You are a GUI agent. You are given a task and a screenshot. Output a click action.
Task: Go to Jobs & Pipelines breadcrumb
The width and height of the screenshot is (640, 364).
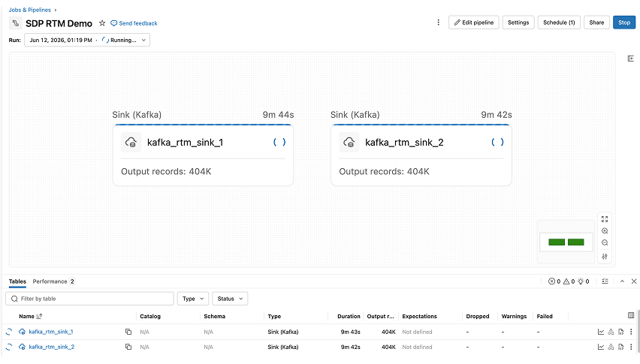click(30, 10)
